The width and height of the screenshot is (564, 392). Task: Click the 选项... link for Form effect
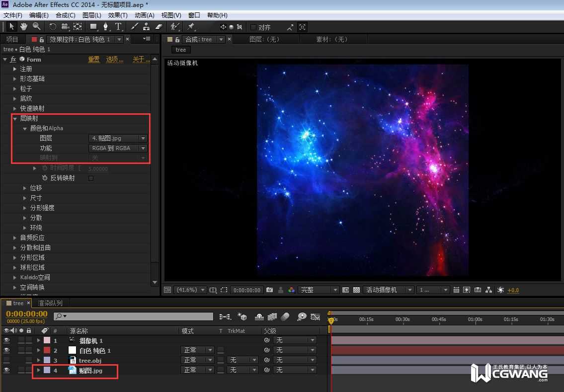[x=114, y=60]
